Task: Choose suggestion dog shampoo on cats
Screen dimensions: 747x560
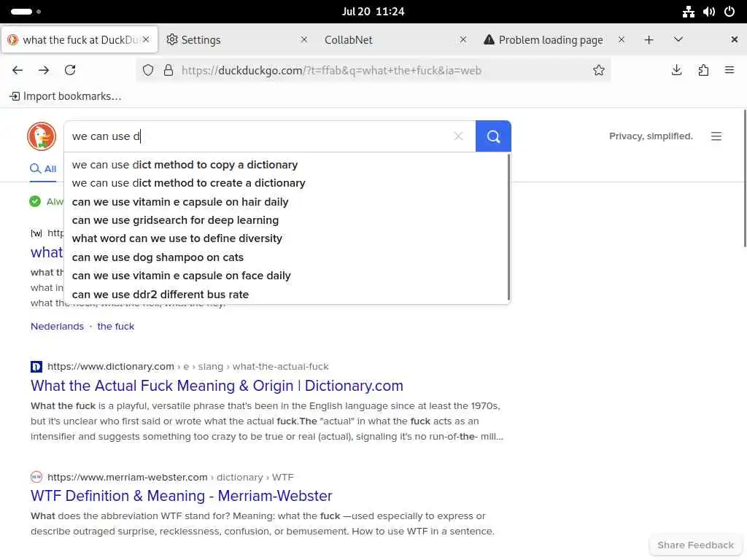Action: pyautogui.click(x=287, y=257)
